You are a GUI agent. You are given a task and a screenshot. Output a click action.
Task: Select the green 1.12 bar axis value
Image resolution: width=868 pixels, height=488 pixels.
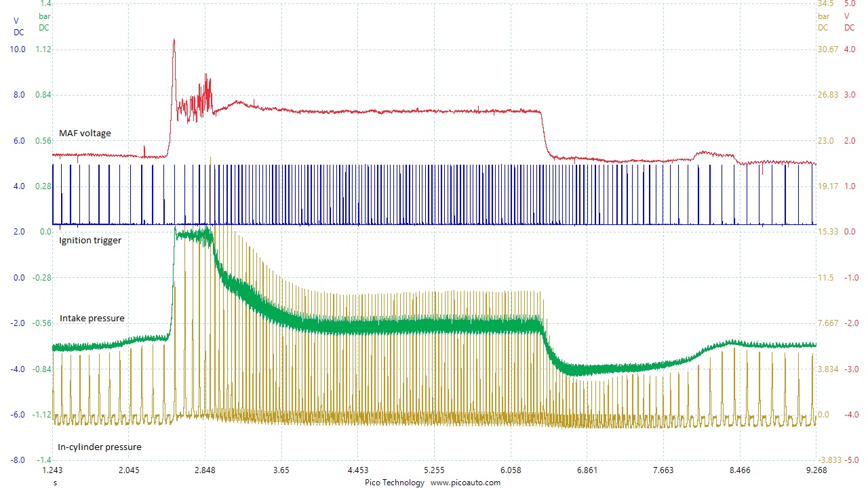44,49
